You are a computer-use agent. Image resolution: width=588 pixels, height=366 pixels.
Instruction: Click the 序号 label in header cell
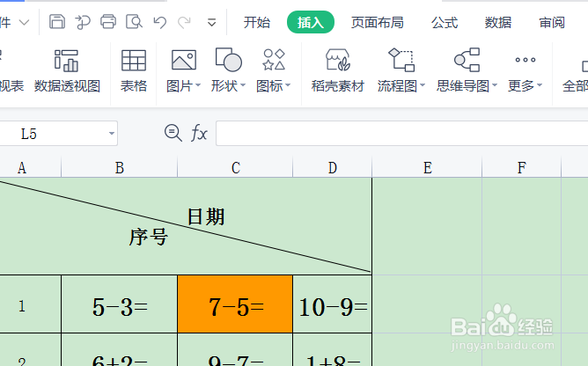pos(149,238)
